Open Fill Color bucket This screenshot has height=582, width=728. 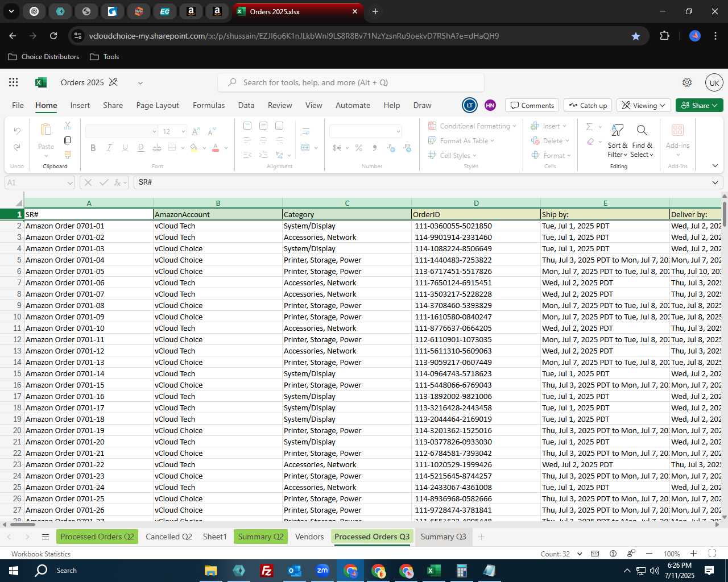tap(193, 148)
